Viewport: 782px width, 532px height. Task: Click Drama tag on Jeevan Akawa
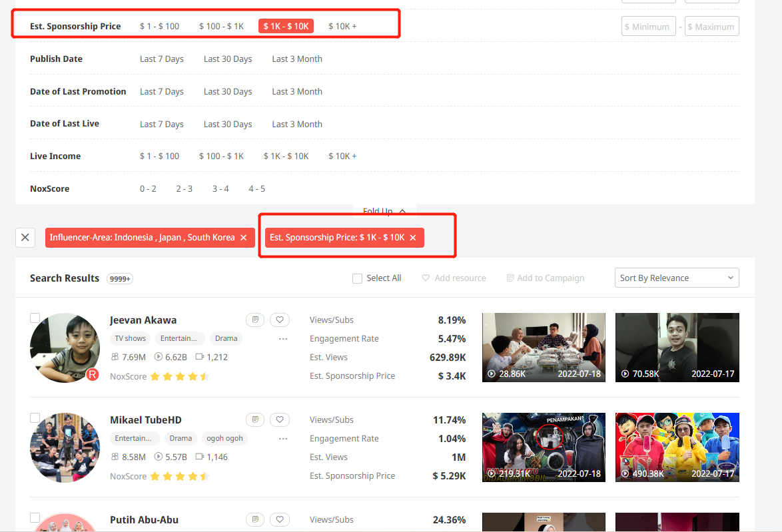pyautogui.click(x=226, y=338)
